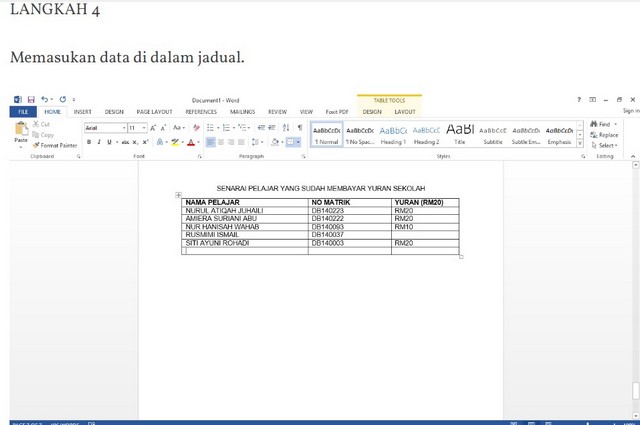Toggle left text alignment
Screen dimensions: 640x425
(211, 143)
